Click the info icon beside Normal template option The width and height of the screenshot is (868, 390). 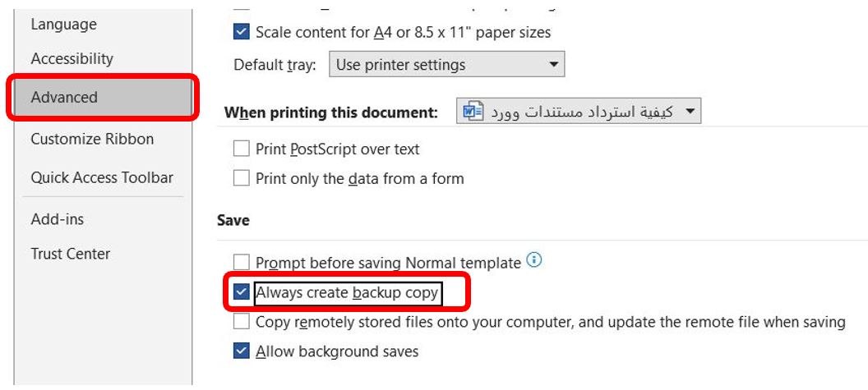click(534, 261)
